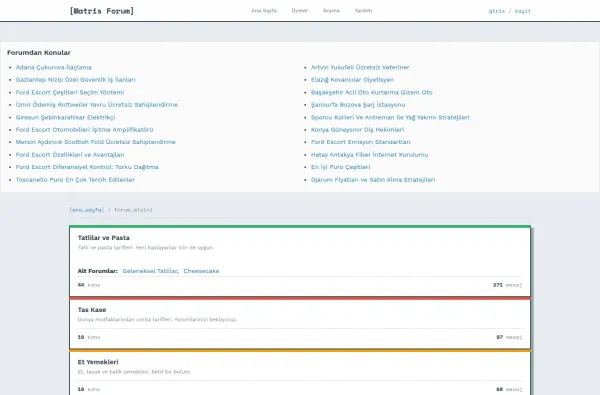Open Şanlıurfa Bozova Şarj İstasyonu topic

pos(358,104)
